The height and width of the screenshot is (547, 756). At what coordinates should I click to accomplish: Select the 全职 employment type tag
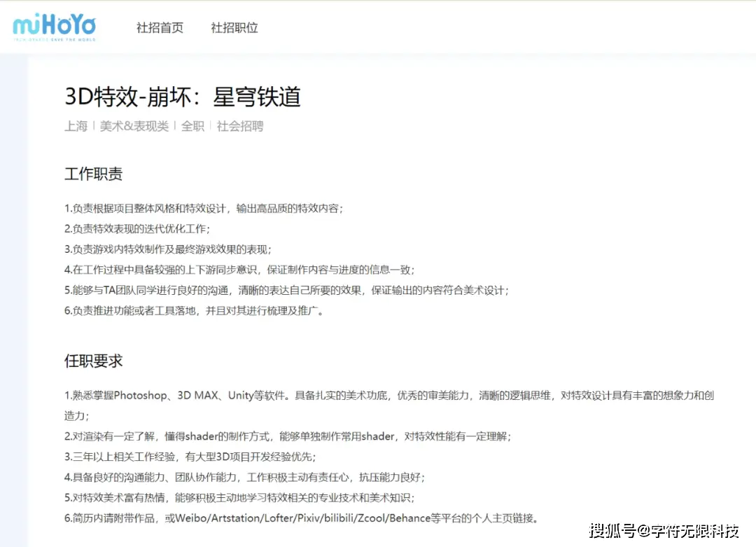pos(192,127)
